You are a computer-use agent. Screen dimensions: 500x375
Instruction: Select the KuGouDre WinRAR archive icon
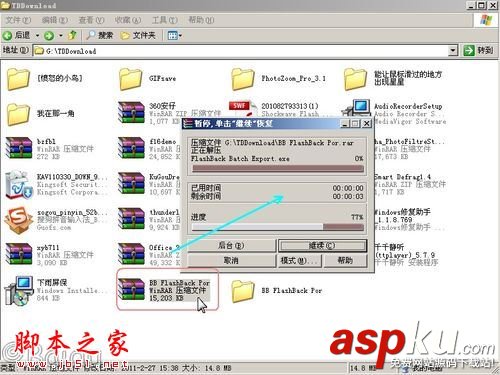point(131,184)
